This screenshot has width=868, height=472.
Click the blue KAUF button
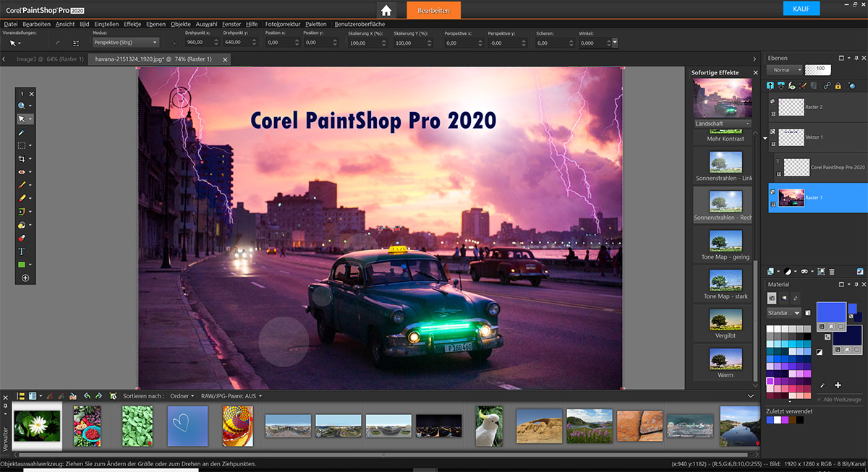[x=801, y=9]
